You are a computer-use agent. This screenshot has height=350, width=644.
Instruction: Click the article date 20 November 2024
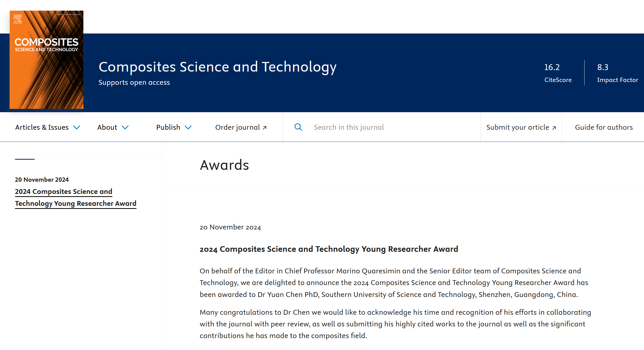point(230,227)
